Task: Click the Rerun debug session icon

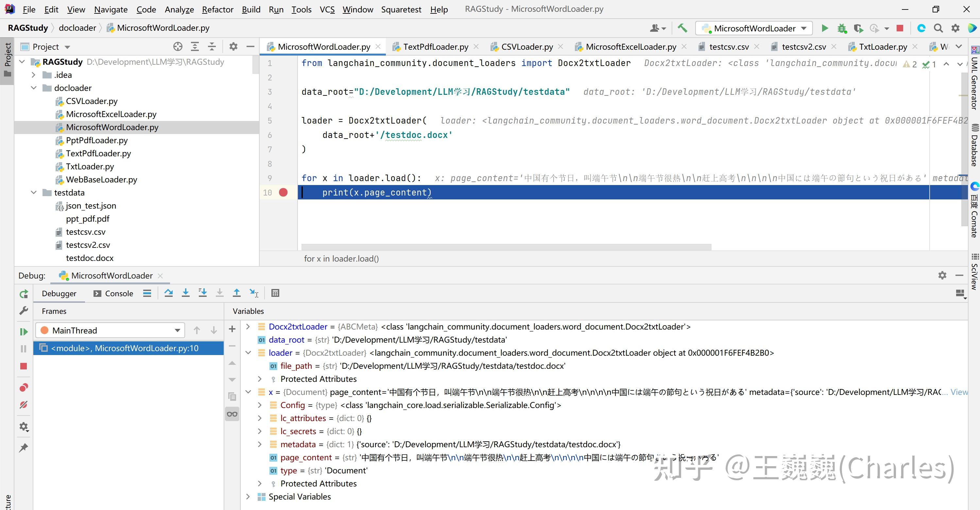Action: 24,294
